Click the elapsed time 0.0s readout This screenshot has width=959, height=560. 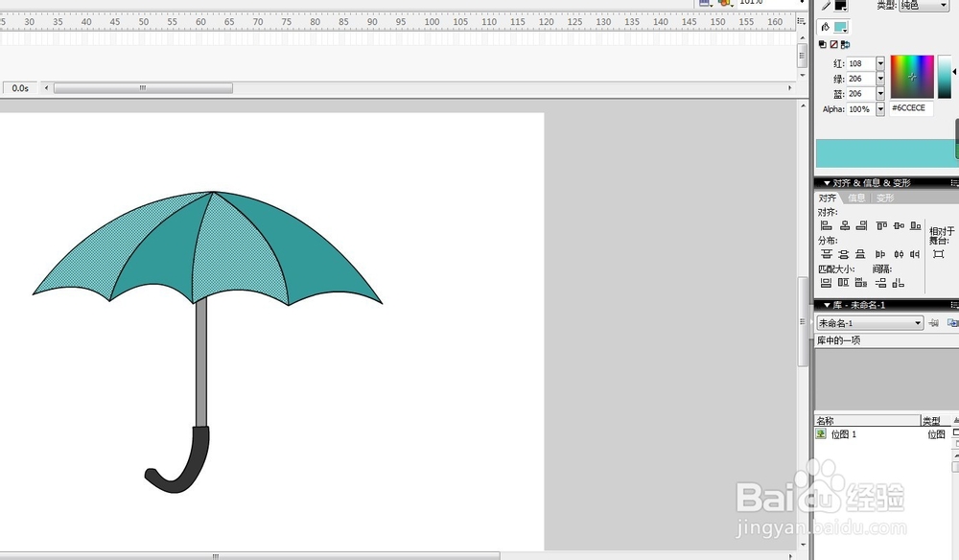tap(20, 88)
